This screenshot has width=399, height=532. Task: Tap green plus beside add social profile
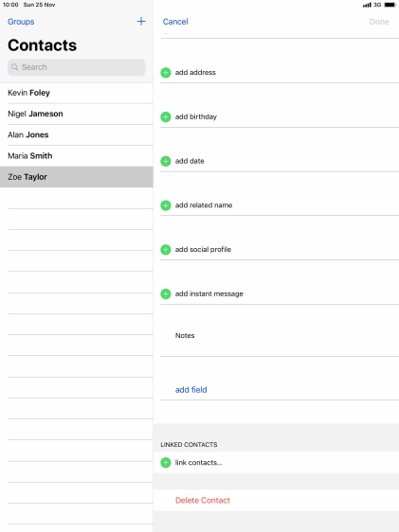166,250
